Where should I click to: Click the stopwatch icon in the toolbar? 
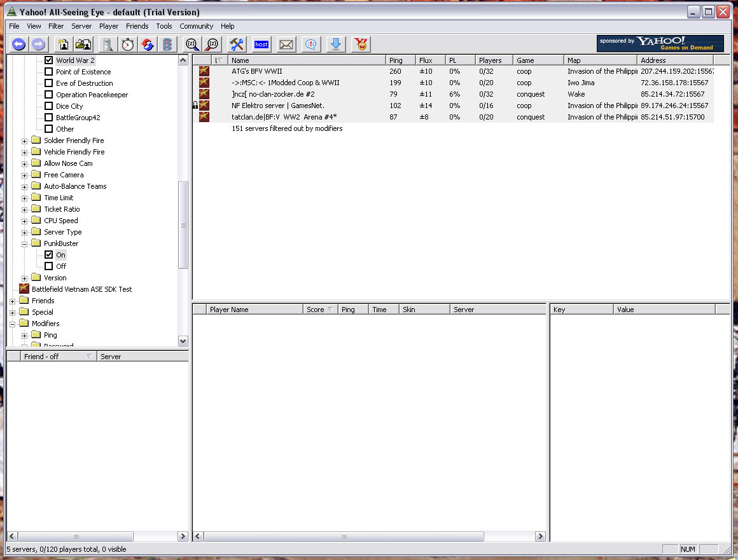128,44
